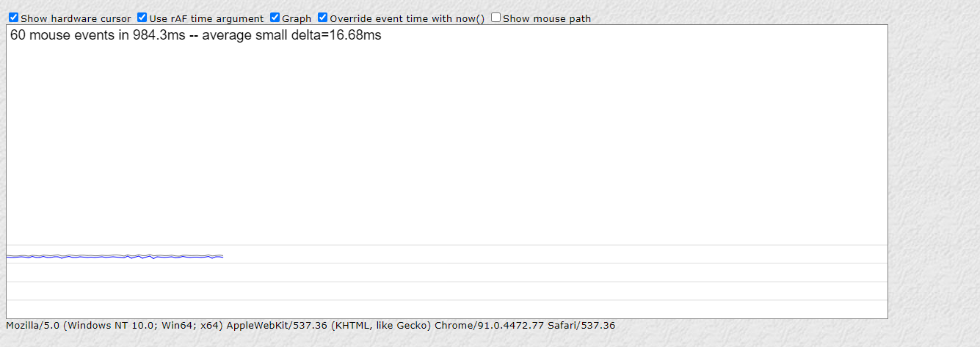Click the "Graph" label text

297,19
